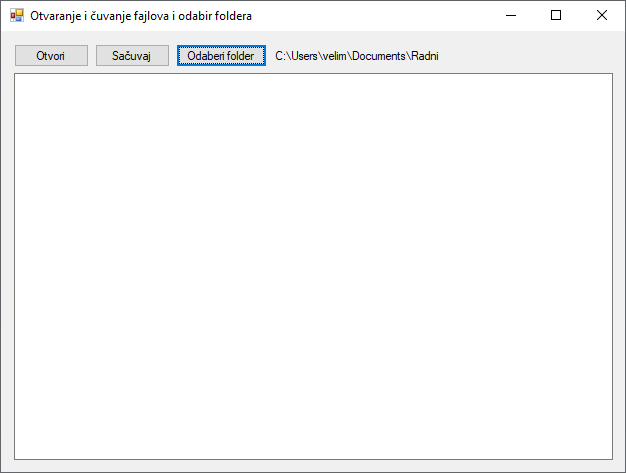Hit the dash minimize icon
The height and width of the screenshot is (473, 626).
pos(511,16)
